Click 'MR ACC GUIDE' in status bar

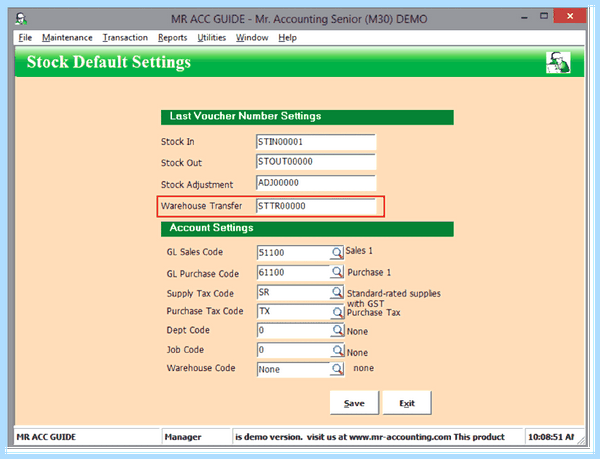[x=46, y=437]
